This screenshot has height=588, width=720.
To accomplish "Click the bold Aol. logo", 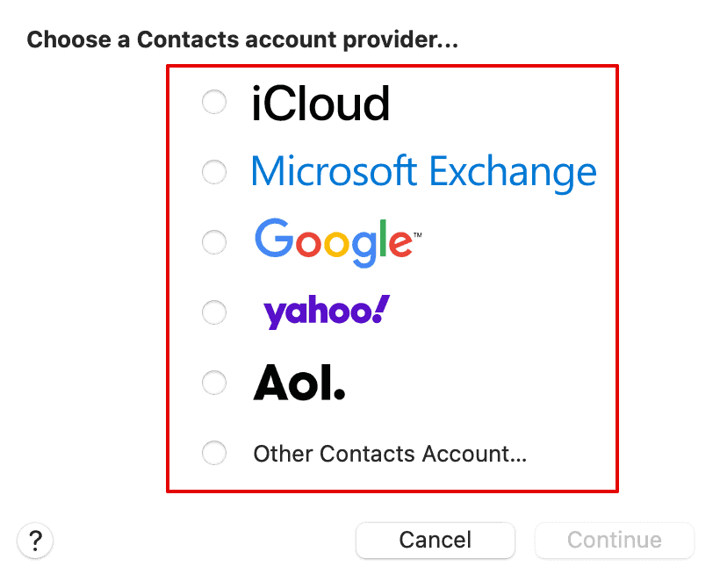I will [299, 383].
